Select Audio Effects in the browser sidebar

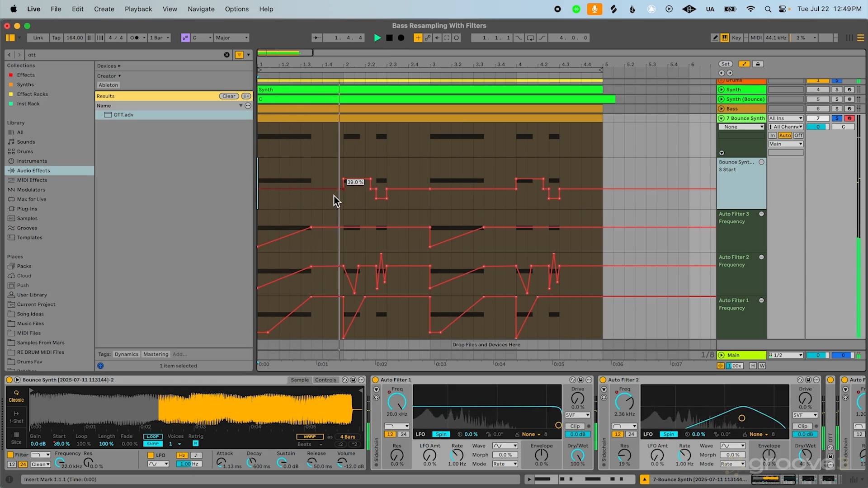tap(33, 170)
